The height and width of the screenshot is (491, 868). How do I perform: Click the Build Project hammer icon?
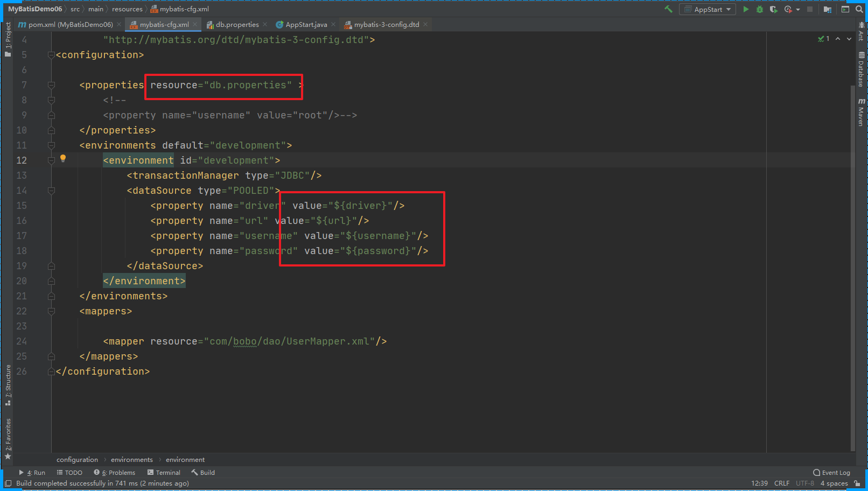tap(669, 9)
